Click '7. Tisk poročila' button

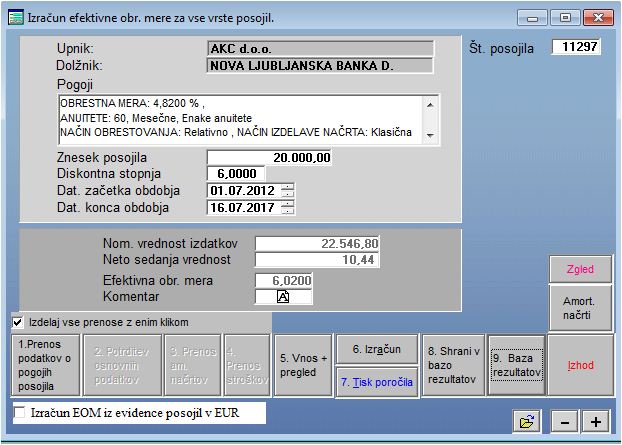[x=376, y=382]
